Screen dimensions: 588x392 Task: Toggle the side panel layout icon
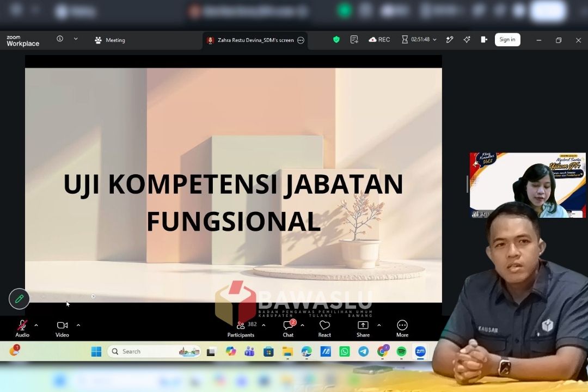click(x=484, y=39)
